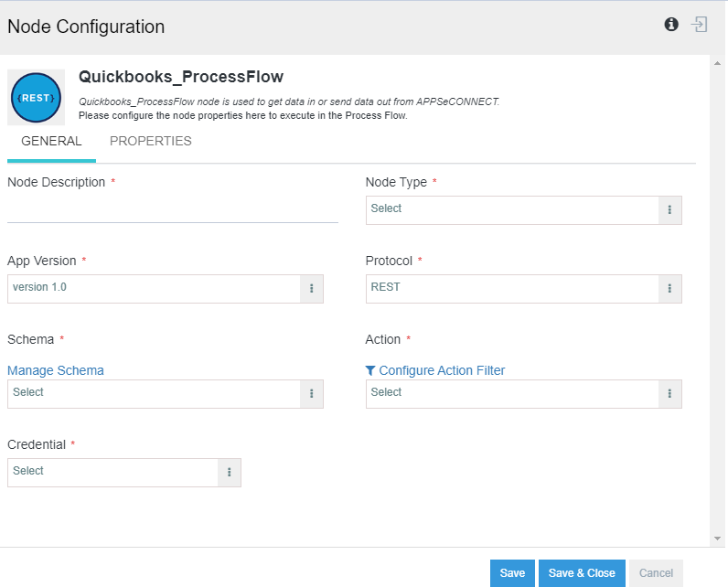The image size is (728, 587).
Task: Open Node Type options via three-dot button
Action: pyautogui.click(x=669, y=210)
